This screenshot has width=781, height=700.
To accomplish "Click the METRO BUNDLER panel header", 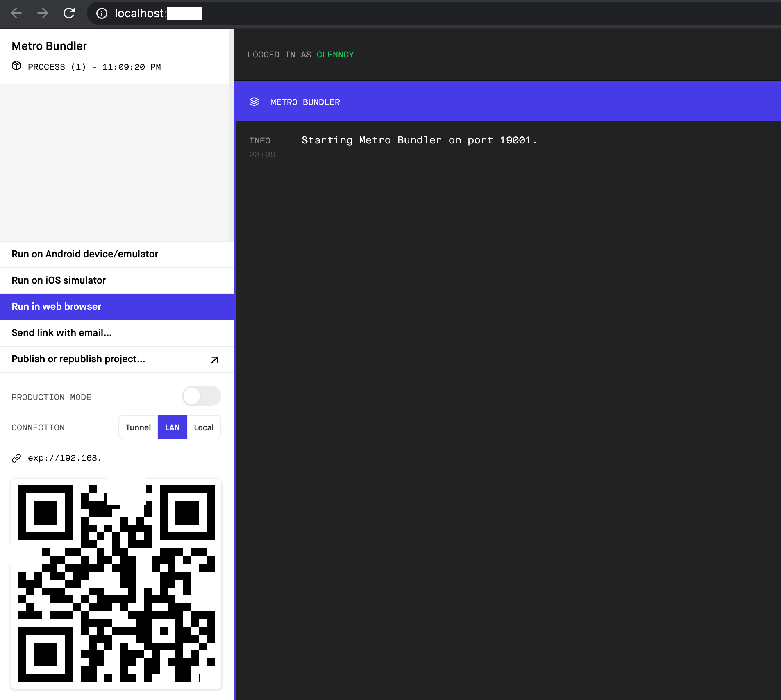I will click(x=508, y=101).
